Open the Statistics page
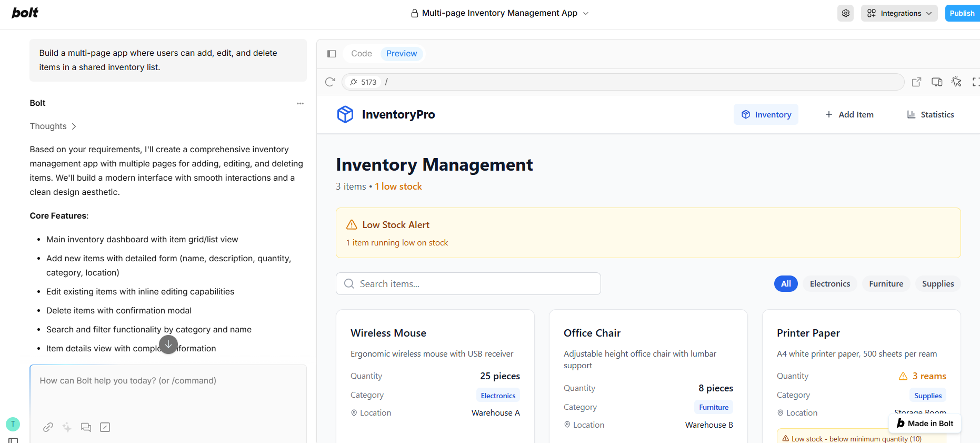The height and width of the screenshot is (443, 980). (930, 115)
